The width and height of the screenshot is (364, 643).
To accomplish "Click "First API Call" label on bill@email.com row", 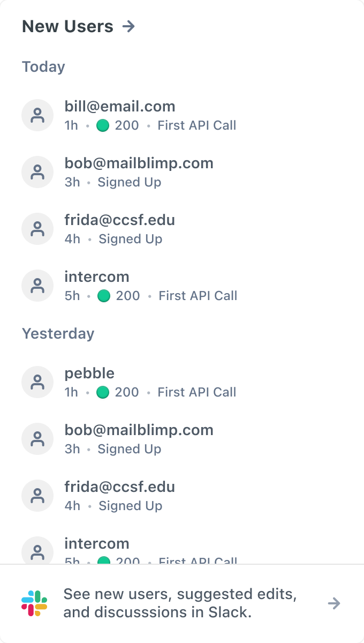I will [x=197, y=125].
